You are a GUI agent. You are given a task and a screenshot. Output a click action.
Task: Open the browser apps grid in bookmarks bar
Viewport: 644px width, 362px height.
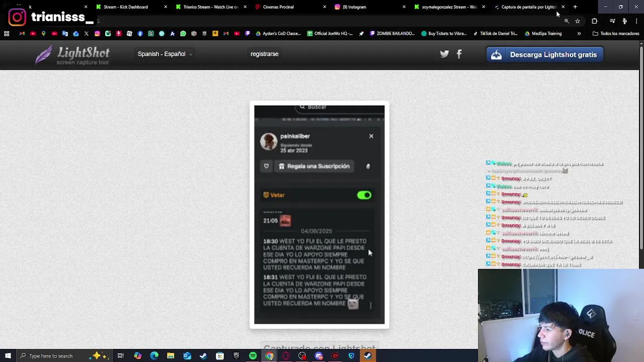pyautogui.click(x=7, y=34)
